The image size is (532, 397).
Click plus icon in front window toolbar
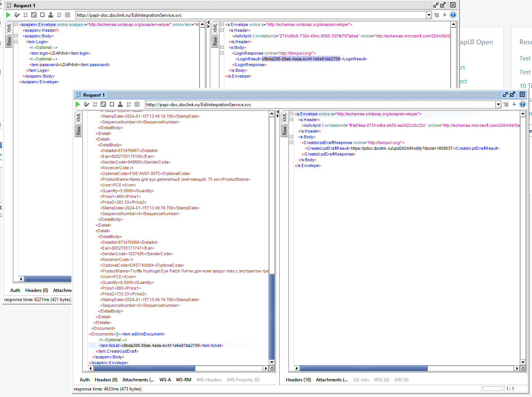click(x=514, y=104)
